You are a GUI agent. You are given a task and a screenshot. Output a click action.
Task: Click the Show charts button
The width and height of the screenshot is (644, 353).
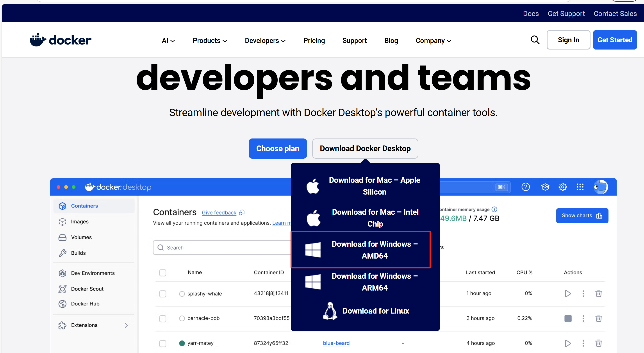(x=582, y=216)
